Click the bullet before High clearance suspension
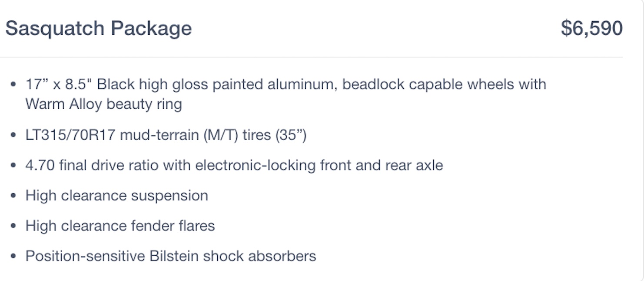Screen dimensions: 644x281 (x=14, y=196)
